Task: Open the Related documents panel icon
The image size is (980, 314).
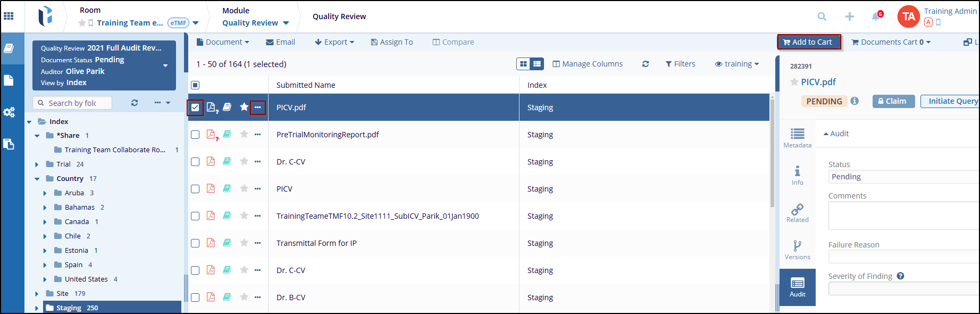Action: pyautogui.click(x=797, y=212)
